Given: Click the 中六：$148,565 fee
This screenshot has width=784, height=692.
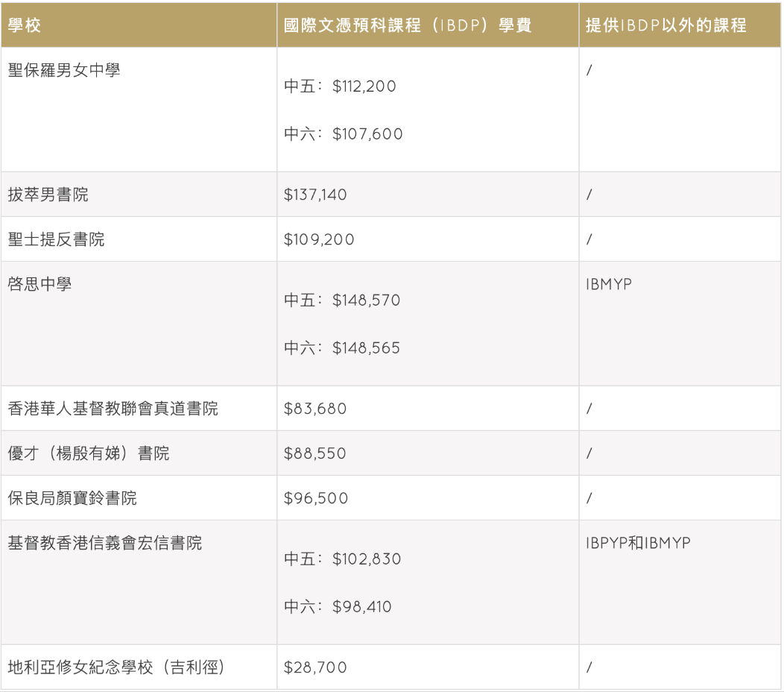Looking at the screenshot, I should click(x=342, y=347).
